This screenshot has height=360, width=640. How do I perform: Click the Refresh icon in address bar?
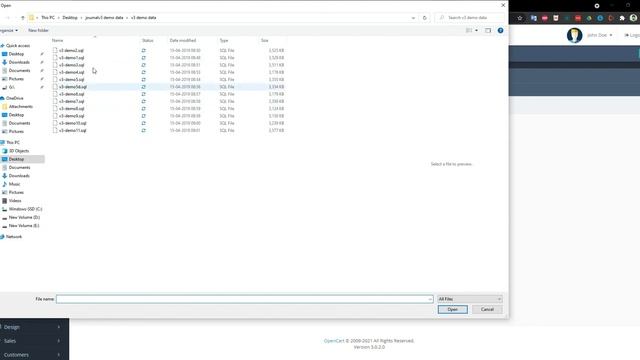coord(424,18)
